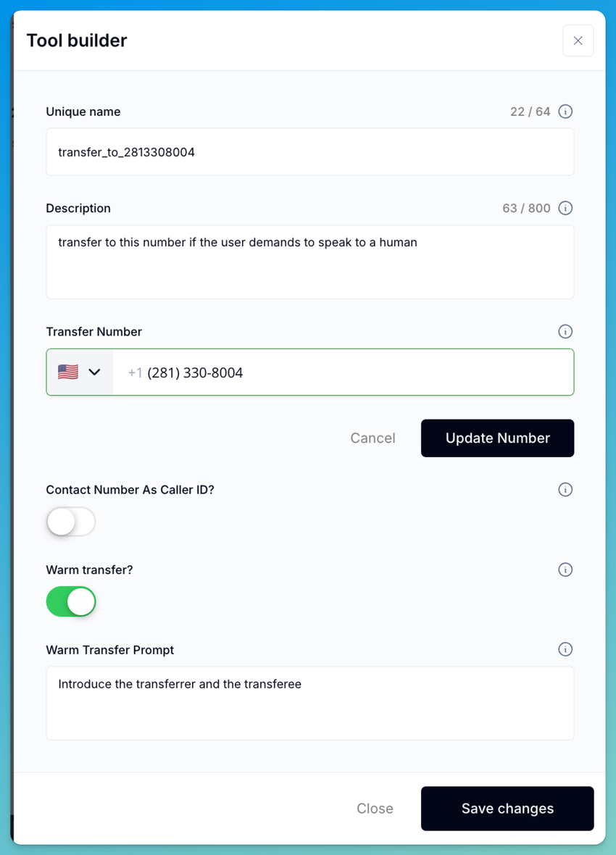This screenshot has width=616, height=855.
Task: Close the Tool builder with the X icon
Action: tap(578, 41)
